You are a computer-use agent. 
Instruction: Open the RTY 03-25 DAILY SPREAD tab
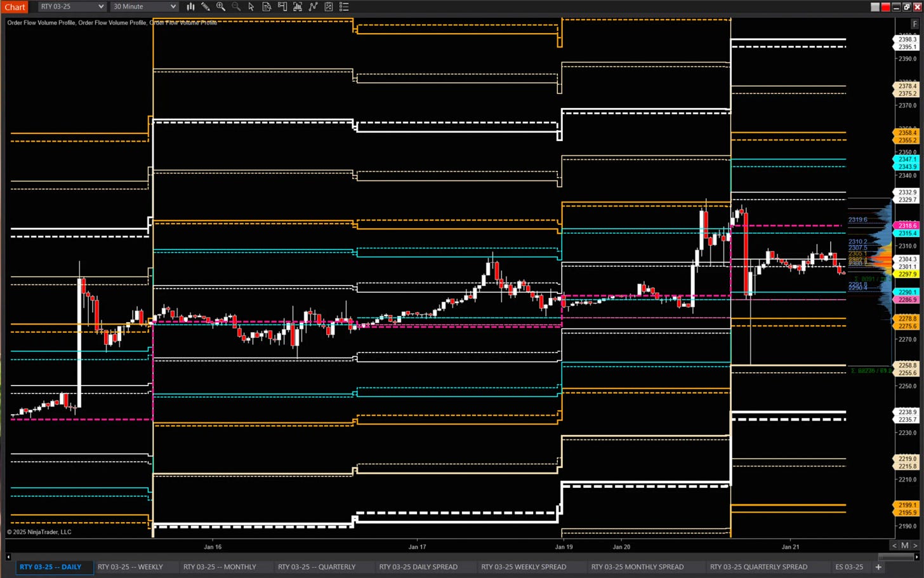(x=418, y=567)
